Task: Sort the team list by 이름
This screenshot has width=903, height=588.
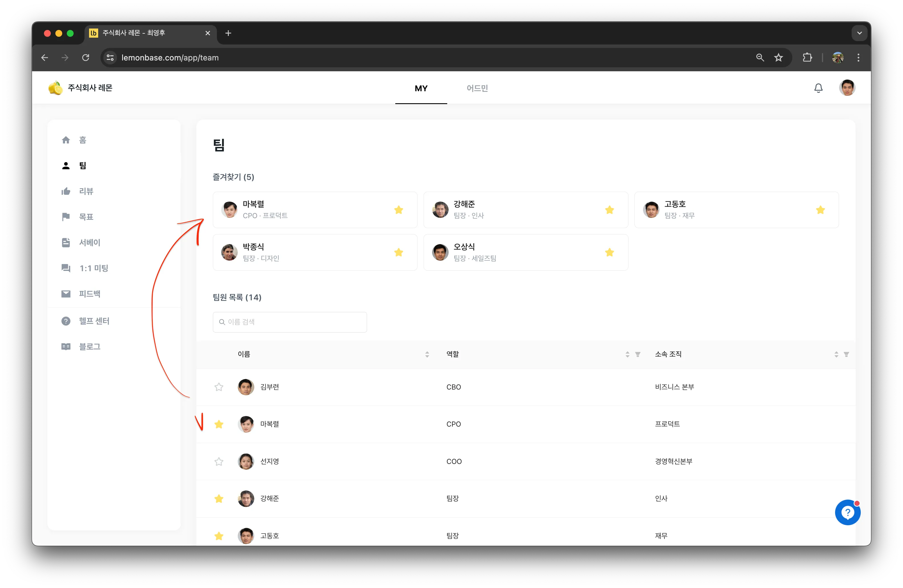Action: [427, 354]
